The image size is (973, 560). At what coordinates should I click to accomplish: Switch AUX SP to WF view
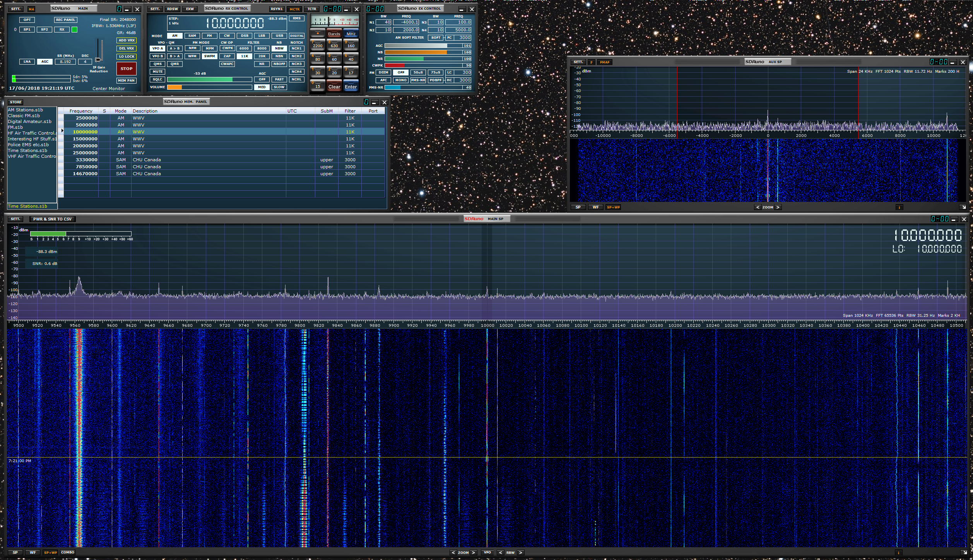(596, 207)
